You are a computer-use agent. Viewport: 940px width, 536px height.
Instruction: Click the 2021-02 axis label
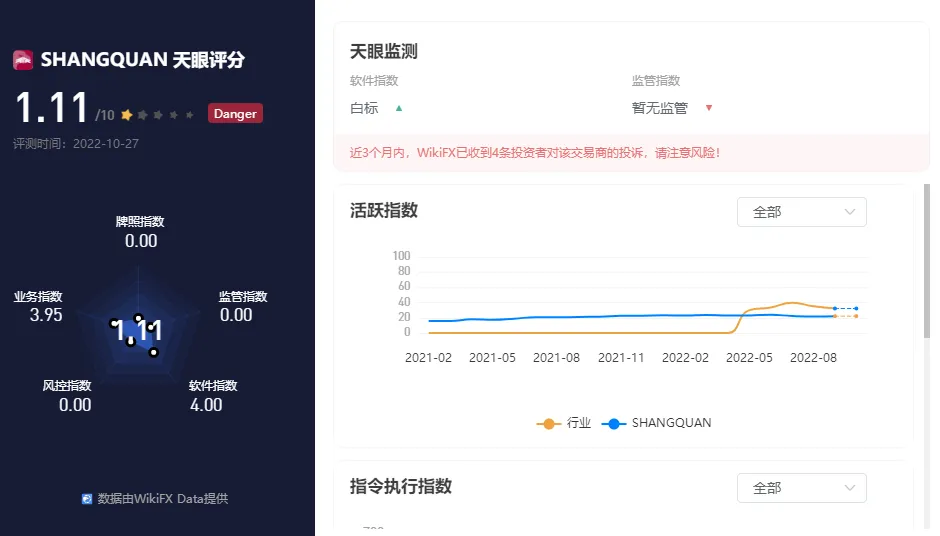(428, 358)
